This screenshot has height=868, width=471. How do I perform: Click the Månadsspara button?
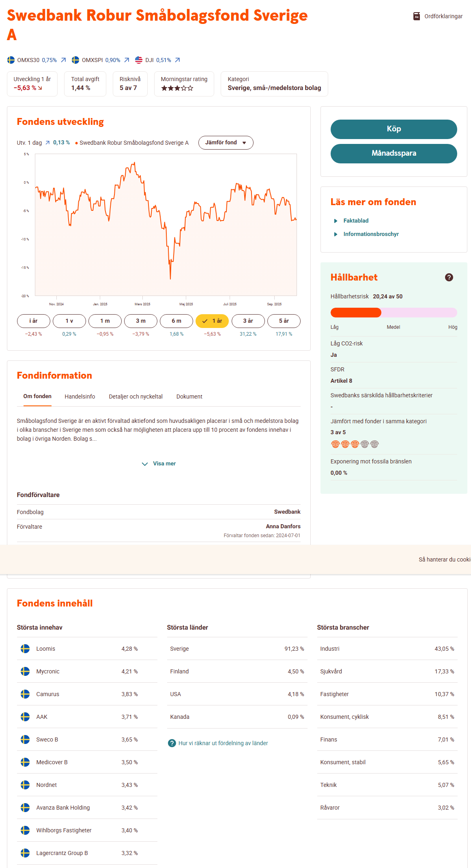point(394,154)
